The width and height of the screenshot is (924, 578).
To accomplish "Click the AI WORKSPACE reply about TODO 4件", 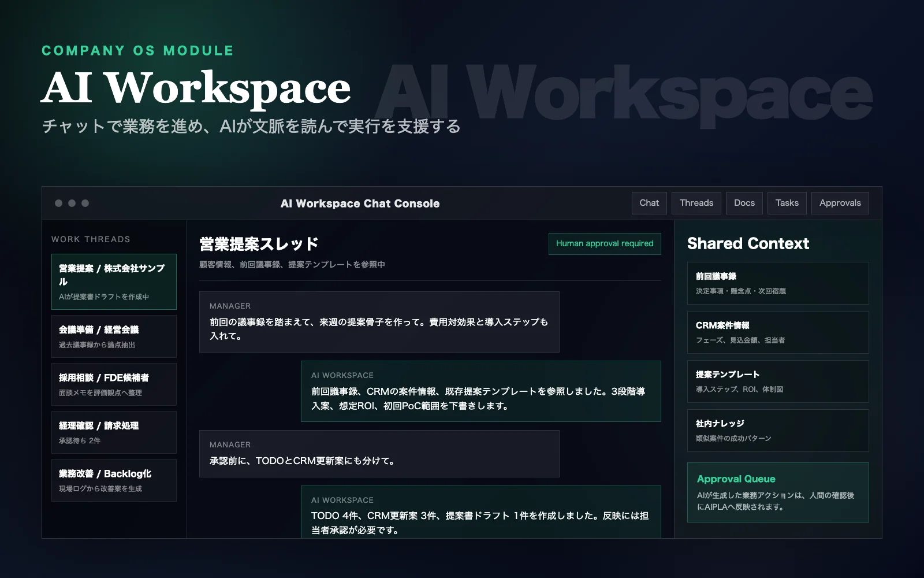I will point(481,512).
